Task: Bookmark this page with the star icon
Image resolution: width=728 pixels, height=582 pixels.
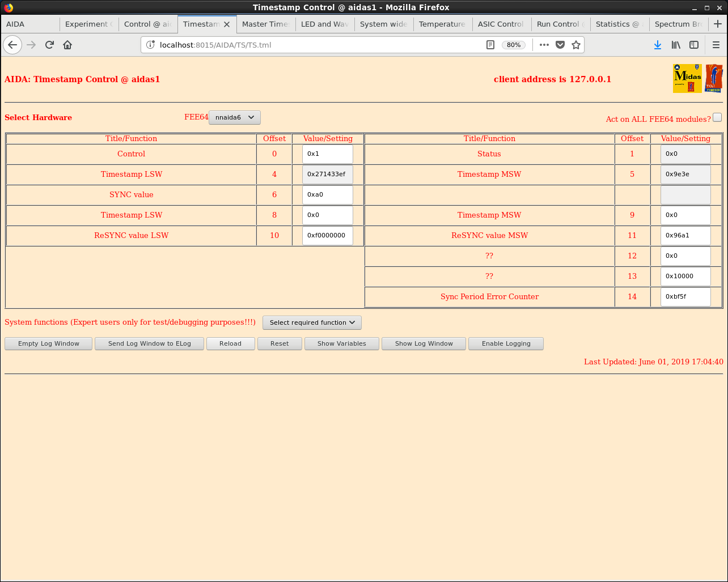Action: [x=576, y=45]
